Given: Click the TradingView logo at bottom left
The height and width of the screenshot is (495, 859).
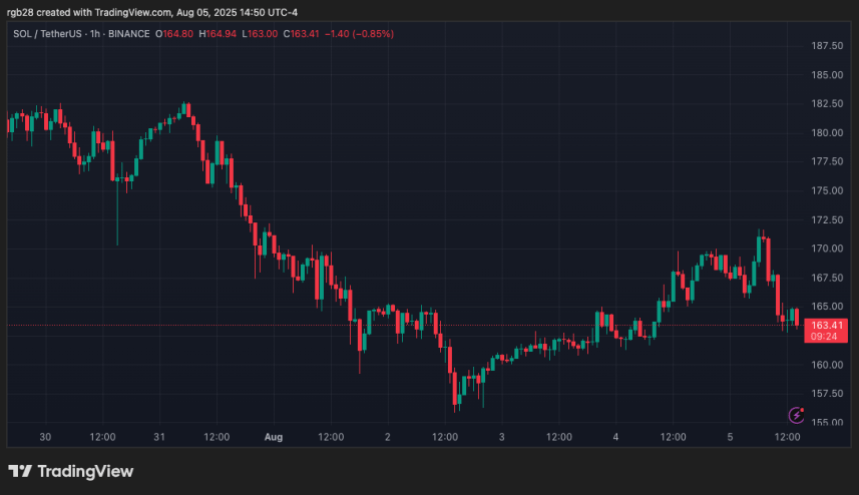Looking at the screenshot, I should tap(71, 471).
